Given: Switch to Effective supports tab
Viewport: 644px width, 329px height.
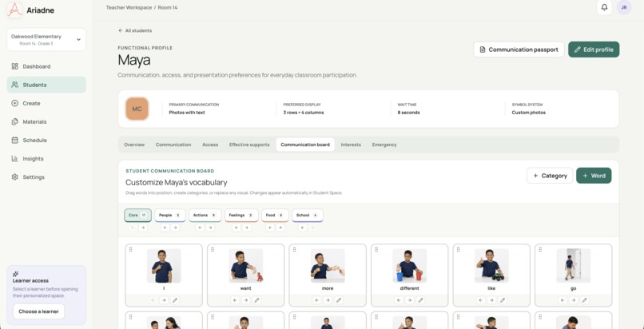Looking at the screenshot, I should coord(249,145).
